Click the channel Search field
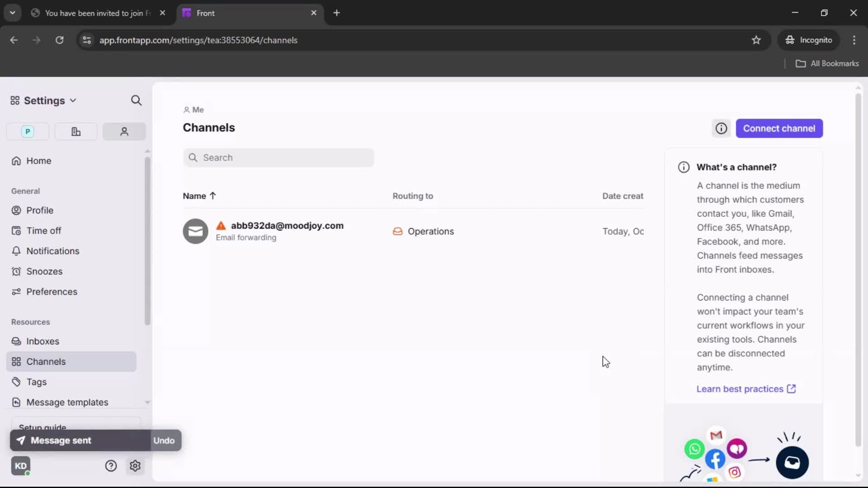The height and width of the screenshot is (488, 868). click(278, 158)
